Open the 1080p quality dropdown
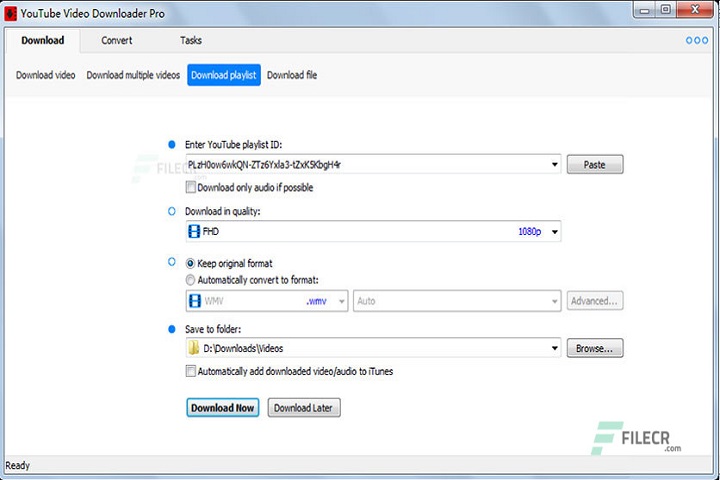 [x=555, y=232]
